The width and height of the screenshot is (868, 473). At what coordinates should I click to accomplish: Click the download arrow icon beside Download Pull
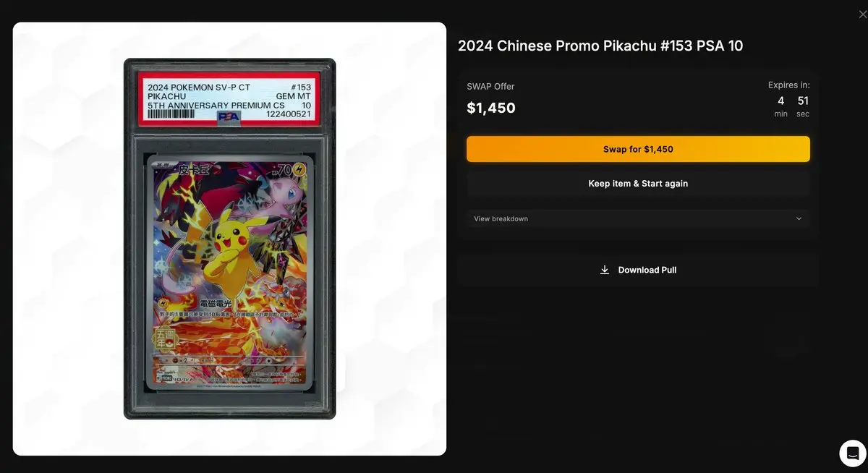click(x=605, y=270)
